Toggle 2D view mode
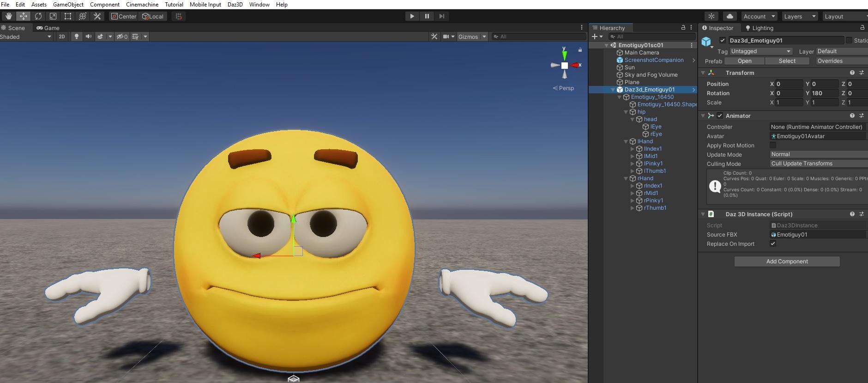This screenshot has width=868, height=383. (x=61, y=36)
